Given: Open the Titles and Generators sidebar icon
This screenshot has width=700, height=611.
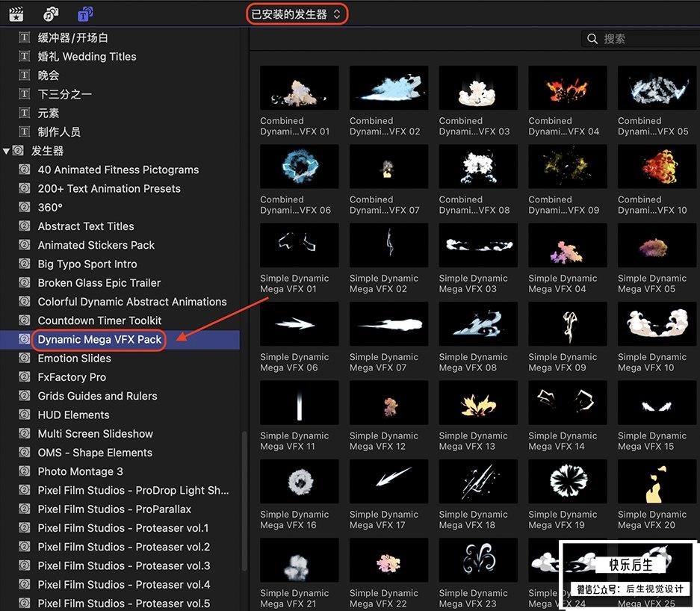Looking at the screenshot, I should click(85, 14).
